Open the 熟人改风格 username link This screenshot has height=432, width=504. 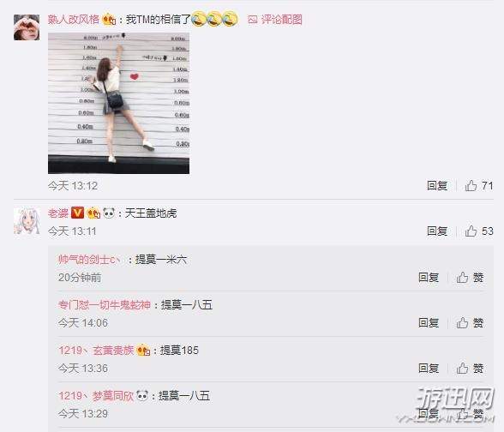[74, 20]
